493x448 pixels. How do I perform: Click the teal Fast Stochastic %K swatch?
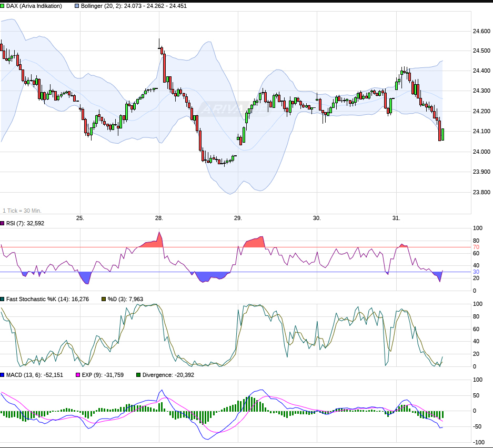point(2,299)
